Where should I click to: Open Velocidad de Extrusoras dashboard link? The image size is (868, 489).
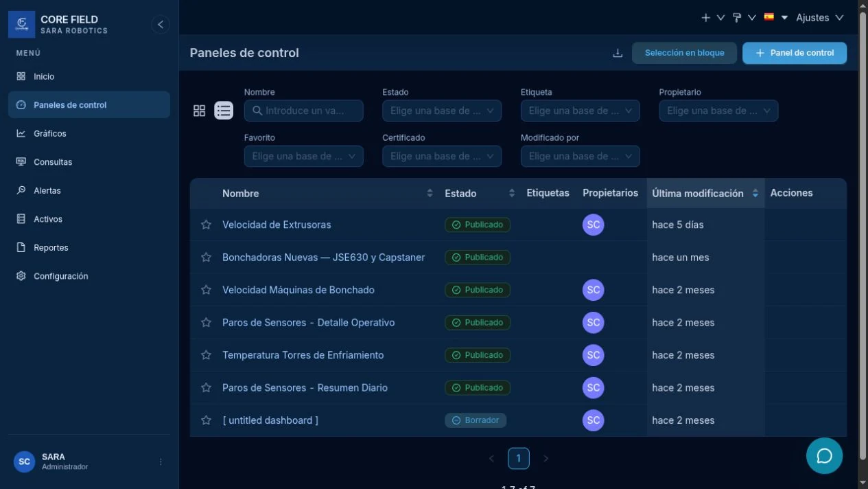tap(277, 225)
